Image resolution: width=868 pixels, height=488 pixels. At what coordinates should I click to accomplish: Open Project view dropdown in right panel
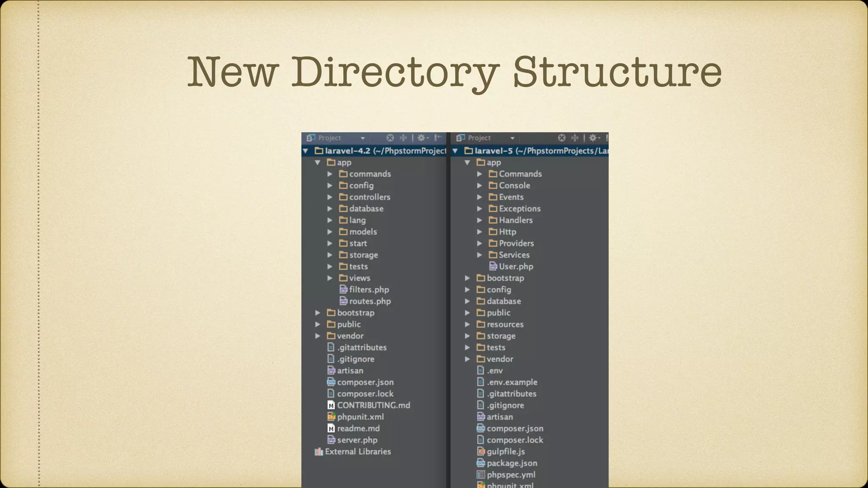tap(512, 138)
